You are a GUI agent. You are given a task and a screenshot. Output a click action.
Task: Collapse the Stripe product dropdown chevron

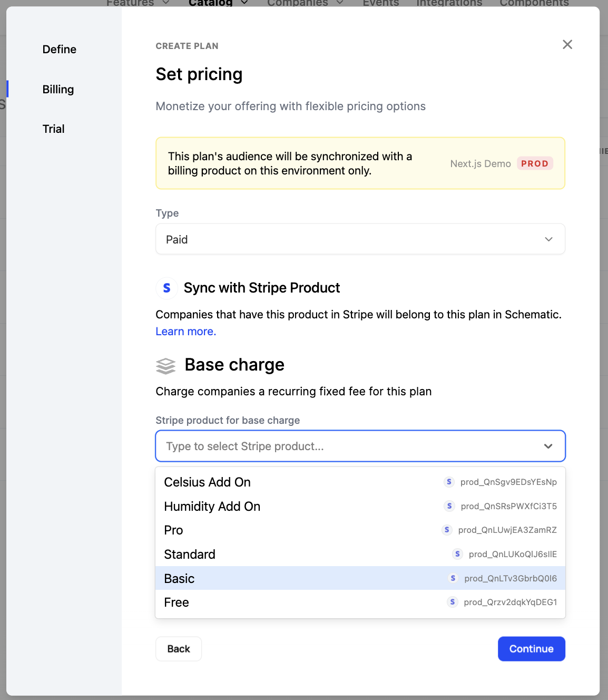click(548, 446)
